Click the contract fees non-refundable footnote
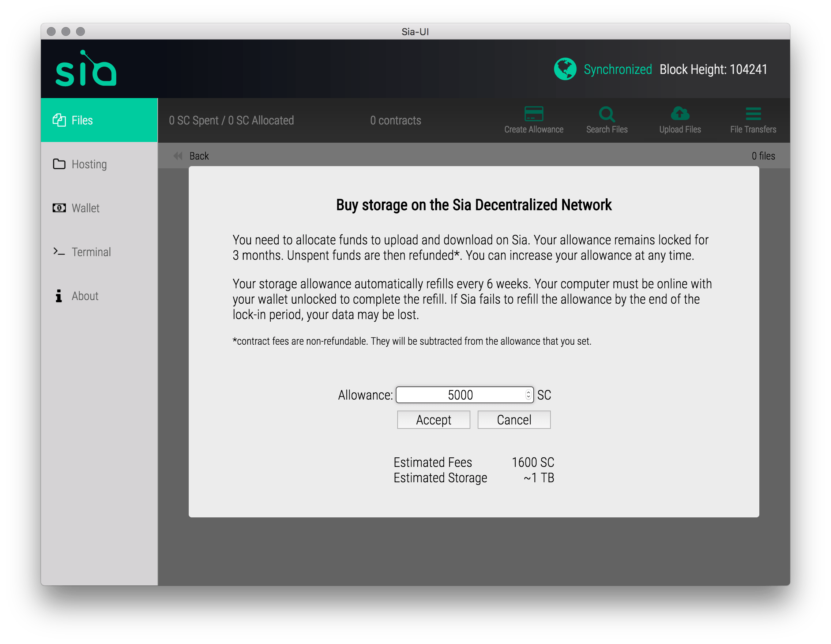 pyautogui.click(x=412, y=341)
